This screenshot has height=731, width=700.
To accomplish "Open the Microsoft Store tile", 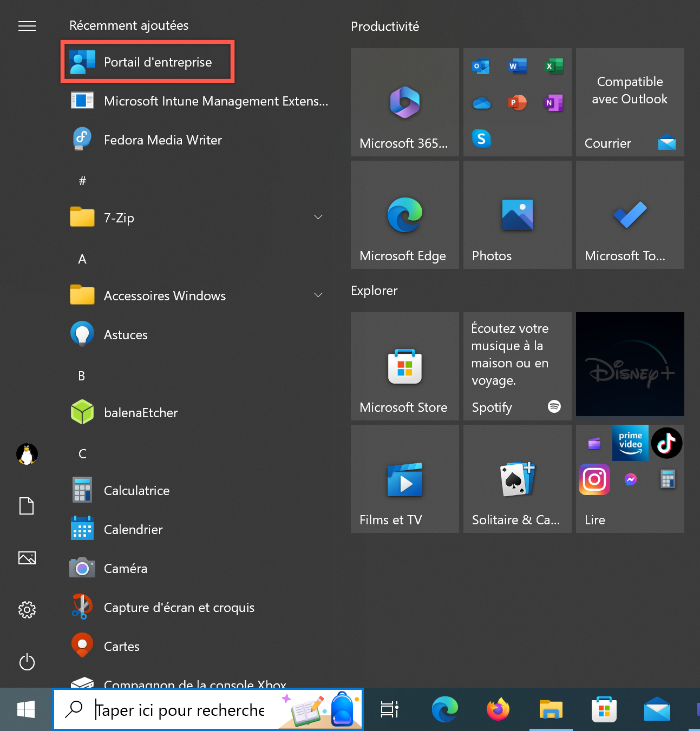I will click(405, 366).
